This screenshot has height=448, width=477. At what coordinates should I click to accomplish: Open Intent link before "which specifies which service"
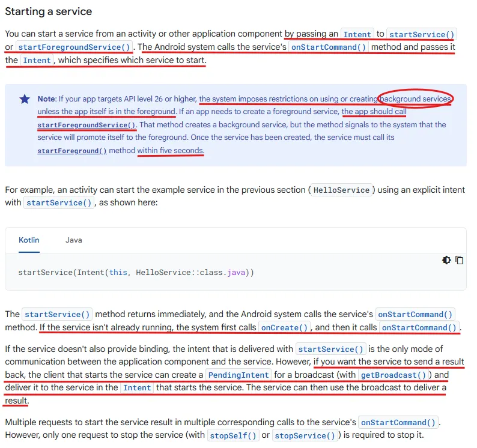coord(37,60)
